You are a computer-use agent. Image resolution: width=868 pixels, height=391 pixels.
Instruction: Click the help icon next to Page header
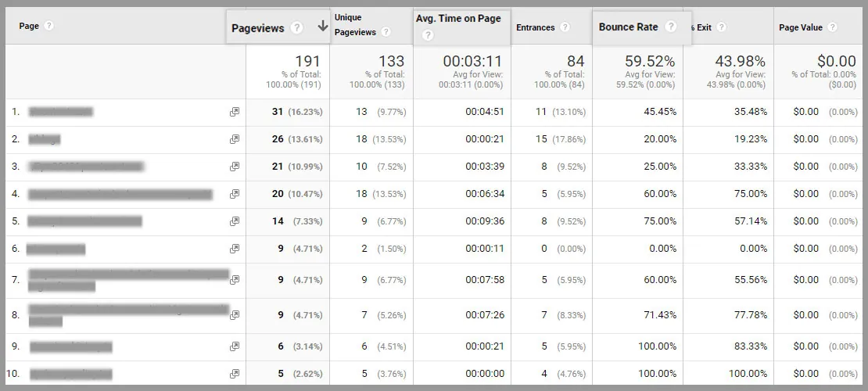pyautogui.click(x=48, y=26)
